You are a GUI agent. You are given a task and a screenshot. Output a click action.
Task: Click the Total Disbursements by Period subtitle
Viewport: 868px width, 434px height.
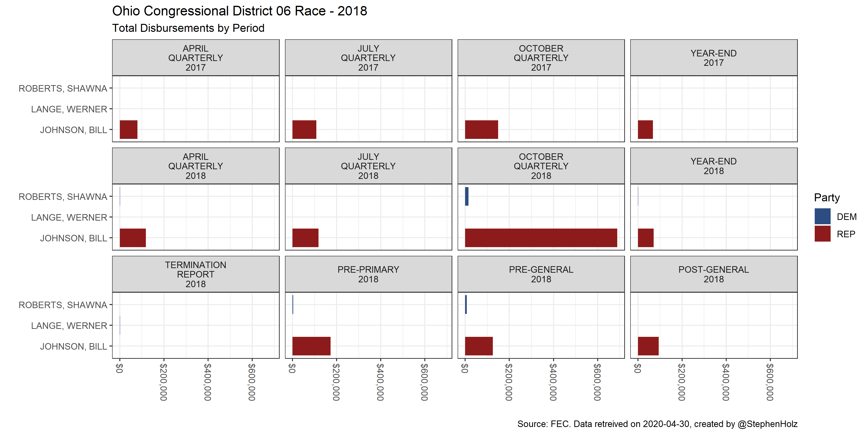pos(188,28)
